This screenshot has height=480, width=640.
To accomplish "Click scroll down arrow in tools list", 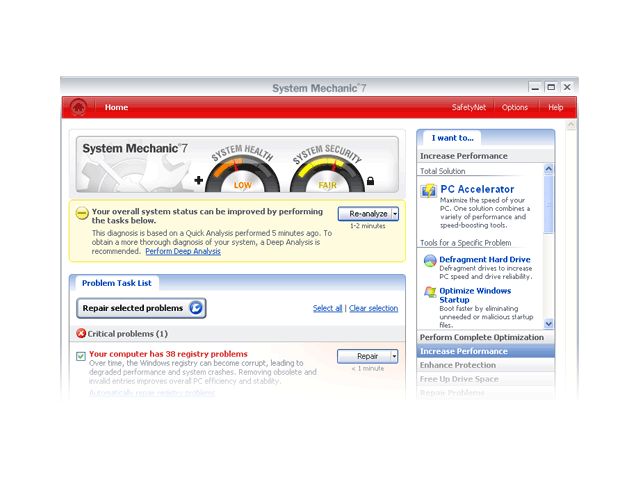I will (549, 324).
